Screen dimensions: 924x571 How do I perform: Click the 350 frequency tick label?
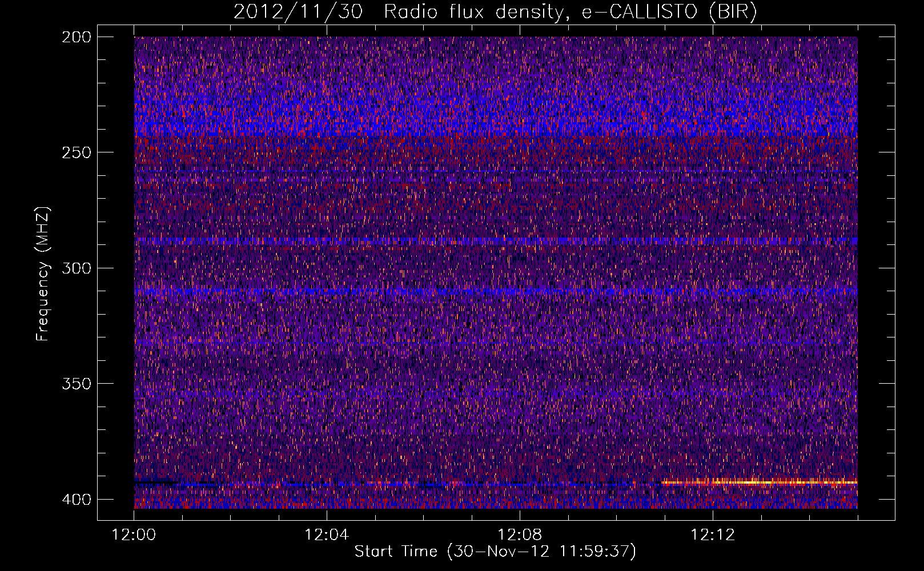76,383
